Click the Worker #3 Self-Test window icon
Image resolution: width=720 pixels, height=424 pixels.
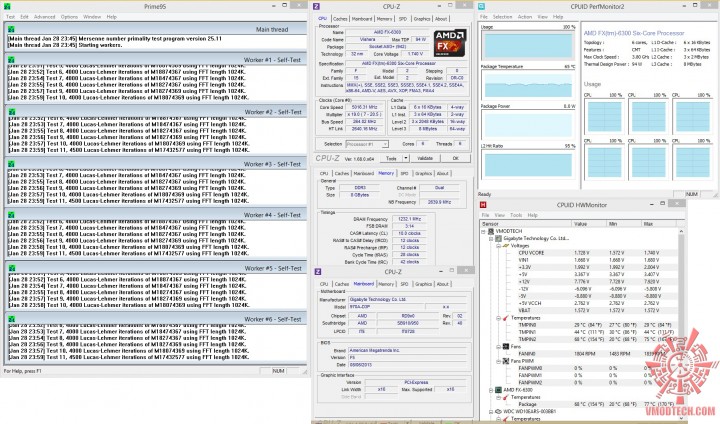click(11, 164)
